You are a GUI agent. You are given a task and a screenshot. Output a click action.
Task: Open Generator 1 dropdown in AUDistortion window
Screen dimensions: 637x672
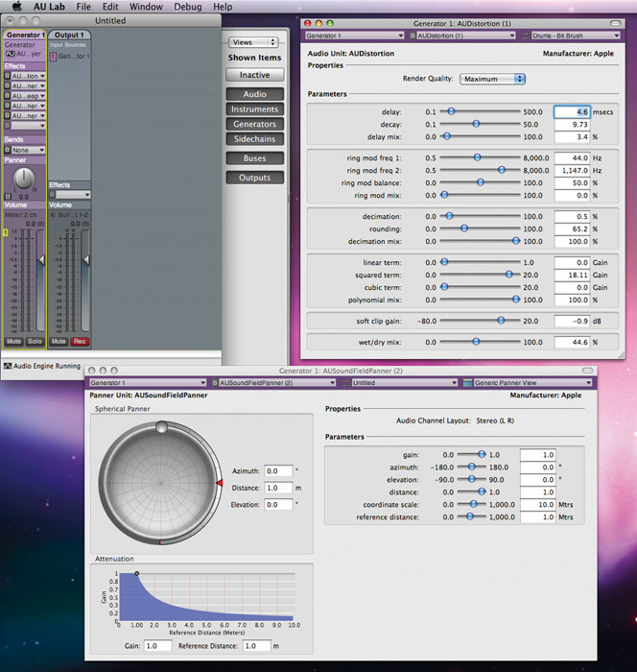[354, 36]
